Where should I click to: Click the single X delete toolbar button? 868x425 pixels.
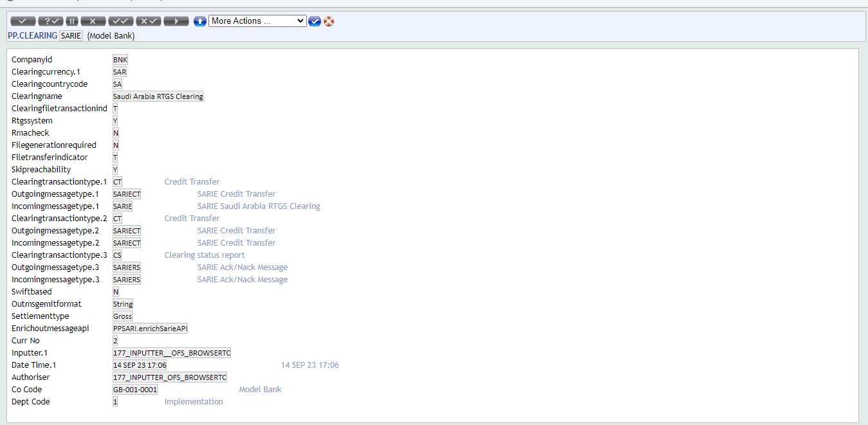93,21
